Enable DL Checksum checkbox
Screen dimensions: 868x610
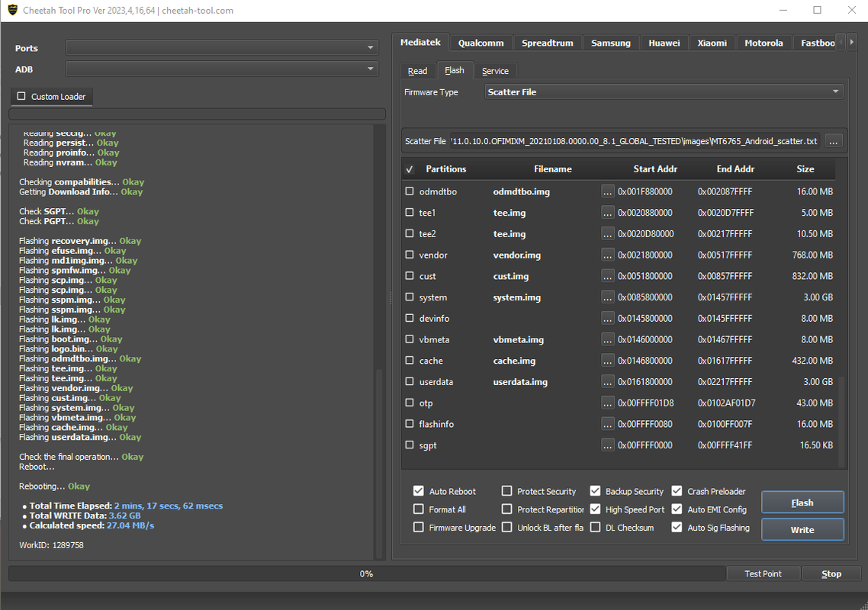tap(595, 528)
